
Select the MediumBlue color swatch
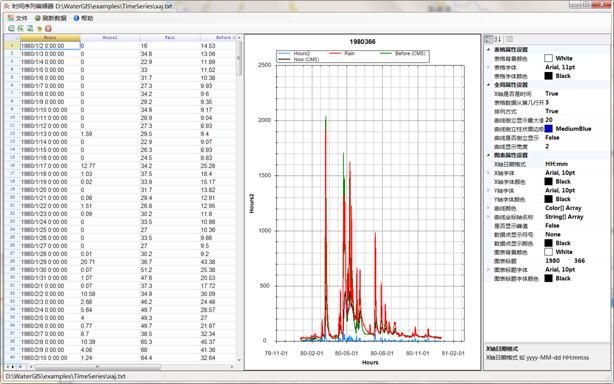coord(549,129)
